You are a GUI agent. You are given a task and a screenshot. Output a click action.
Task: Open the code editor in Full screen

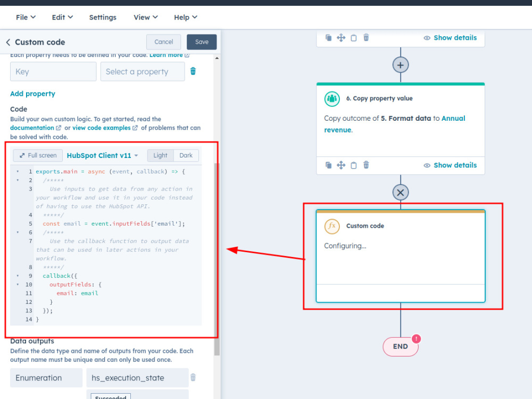pyautogui.click(x=37, y=155)
